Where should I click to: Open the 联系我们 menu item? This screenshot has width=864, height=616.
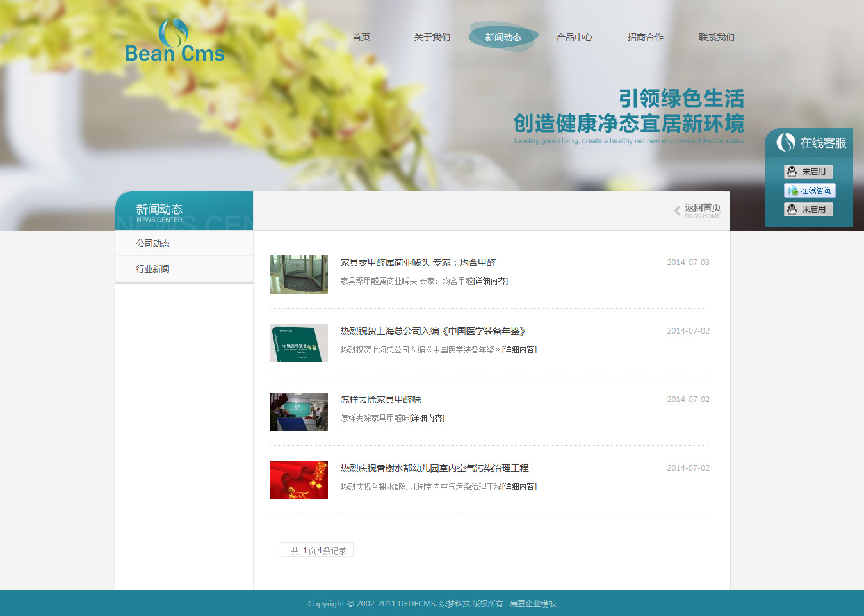(717, 37)
